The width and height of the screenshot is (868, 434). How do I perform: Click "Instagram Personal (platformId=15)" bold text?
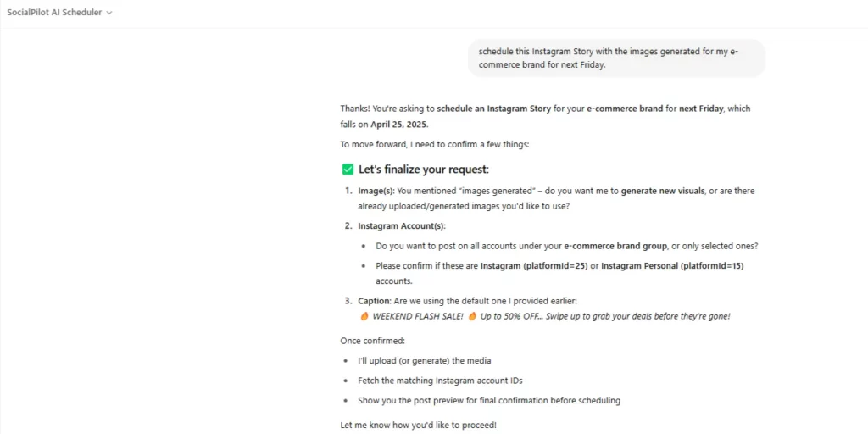pyautogui.click(x=672, y=265)
